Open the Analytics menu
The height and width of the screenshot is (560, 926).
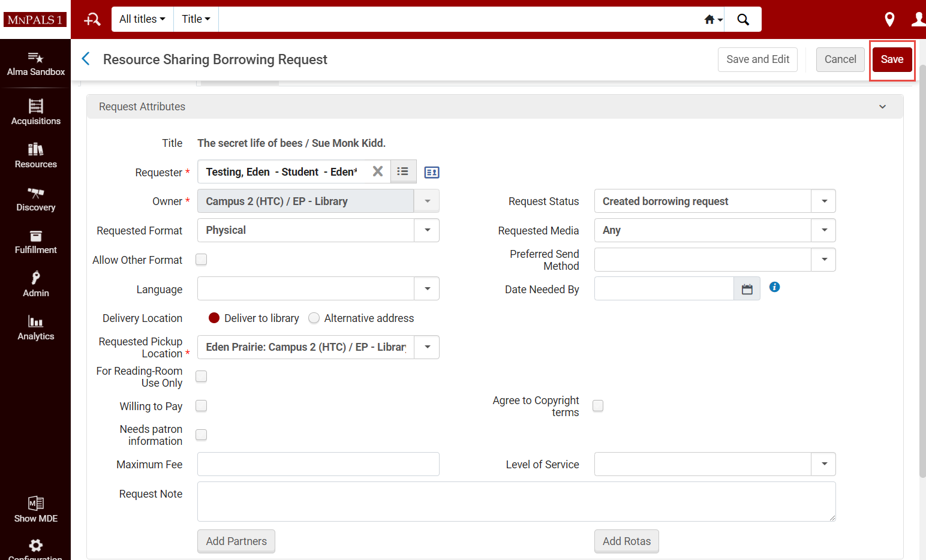click(x=36, y=328)
